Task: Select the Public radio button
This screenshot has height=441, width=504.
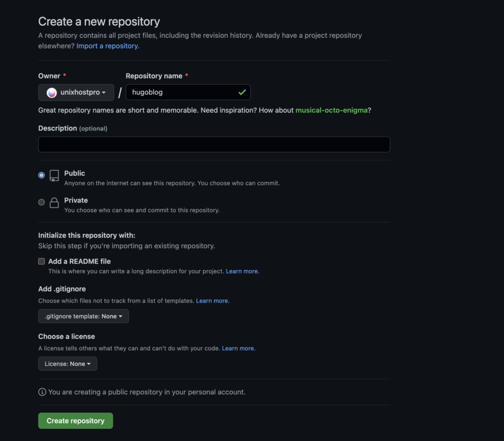Action: 41,175
